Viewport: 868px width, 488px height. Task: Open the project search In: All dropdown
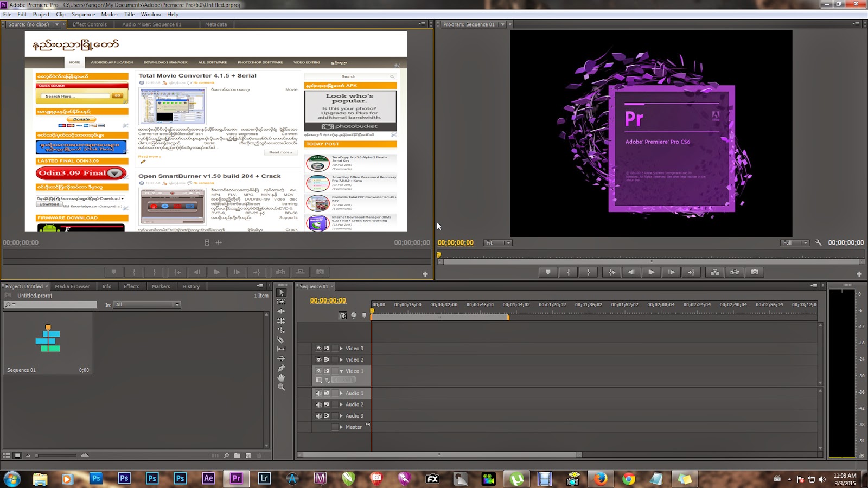tap(147, 305)
